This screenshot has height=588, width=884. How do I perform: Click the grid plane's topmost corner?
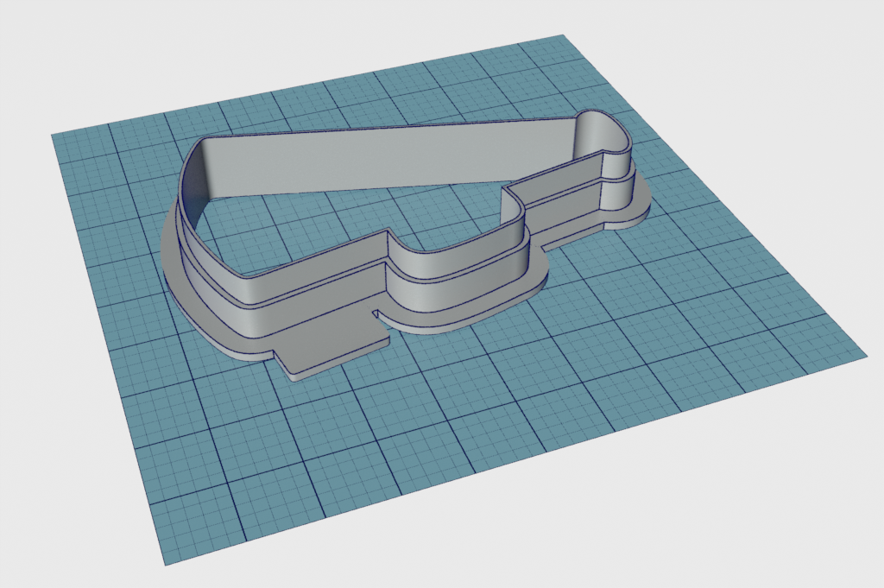click(563, 36)
